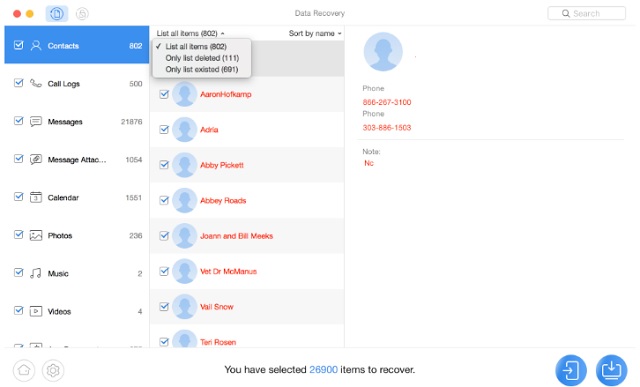Click inside the Search field
640x387 pixels.
(587, 13)
